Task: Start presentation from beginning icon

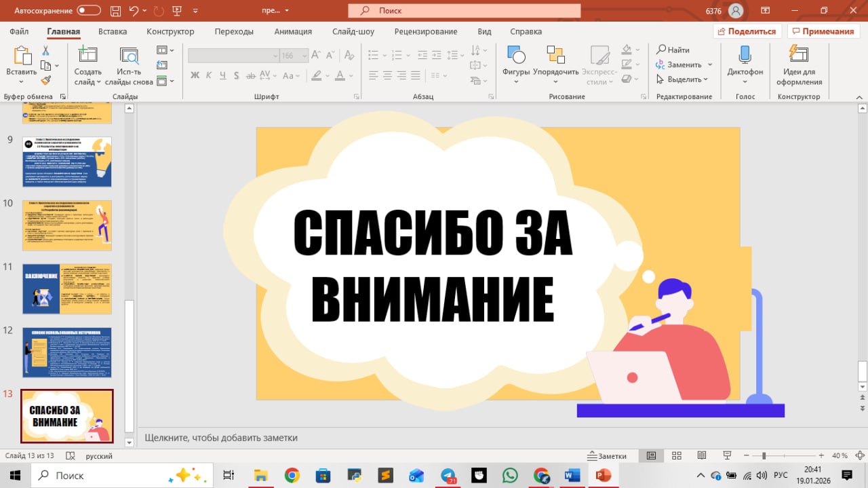Action: 178,11
